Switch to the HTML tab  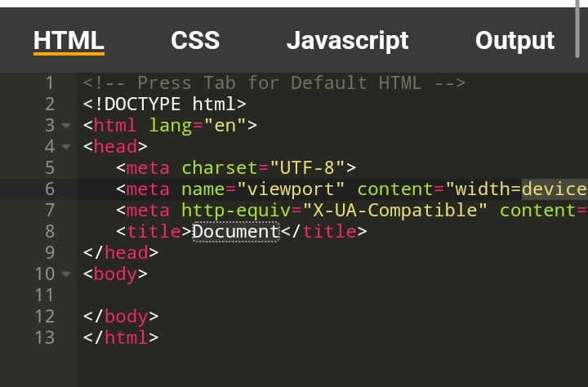point(69,41)
